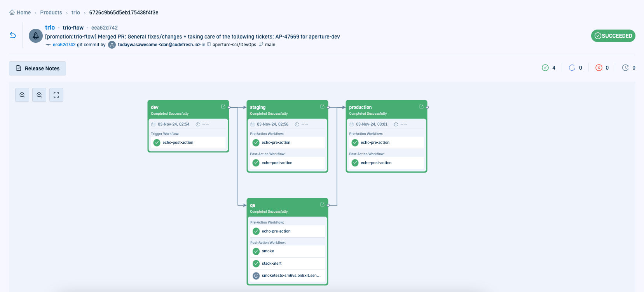Go to the Products breadcrumb

(51, 12)
